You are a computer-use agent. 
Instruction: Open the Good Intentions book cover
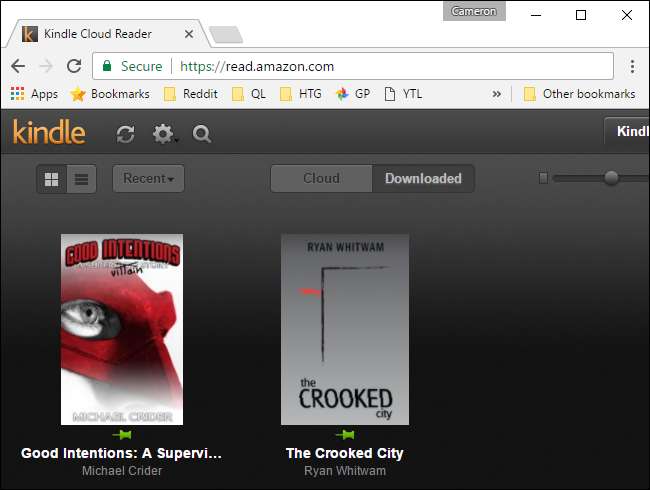click(122, 329)
